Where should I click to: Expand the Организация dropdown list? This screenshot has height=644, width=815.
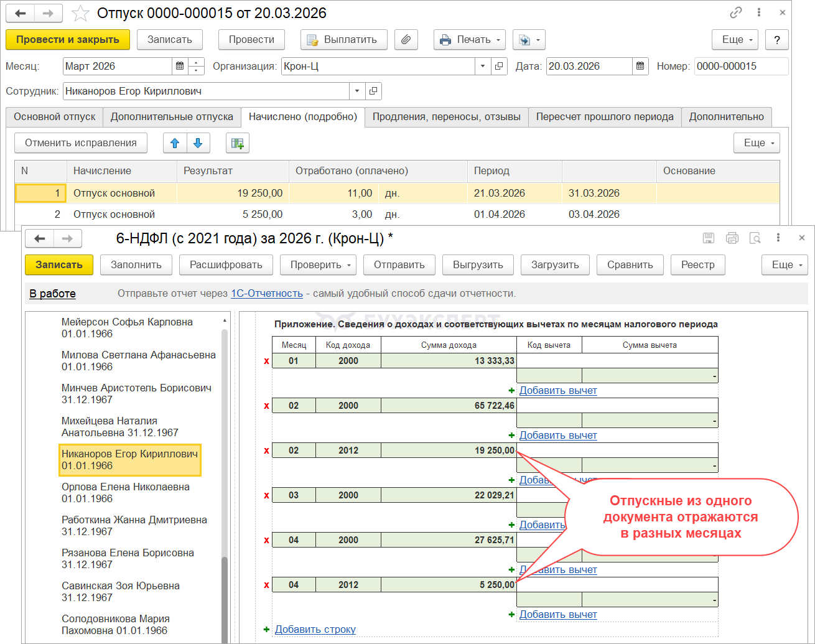[483, 67]
